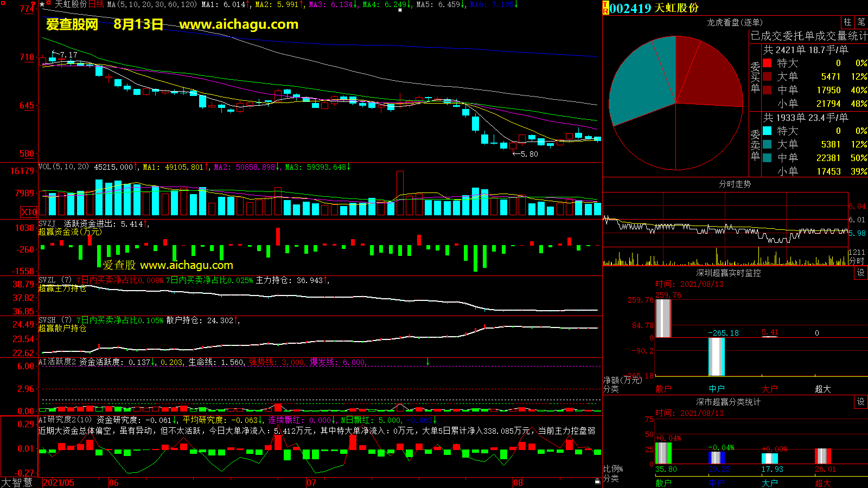The height and width of the screenshot is (488, 868).
Task: Click the red 特大 buy order swatch
Action: 767,63
